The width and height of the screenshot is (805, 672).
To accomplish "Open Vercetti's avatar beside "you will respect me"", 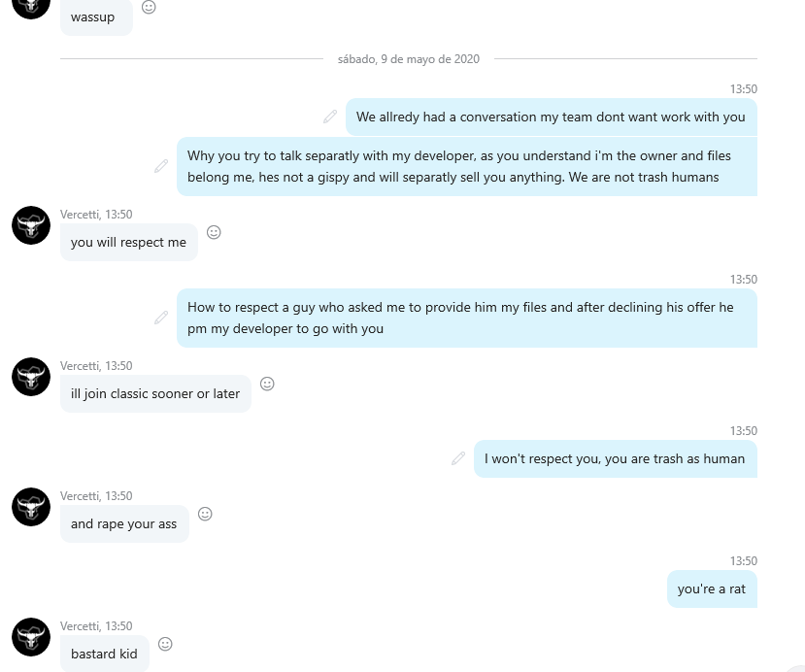I will pyautogui.click(x=31, y=225).
